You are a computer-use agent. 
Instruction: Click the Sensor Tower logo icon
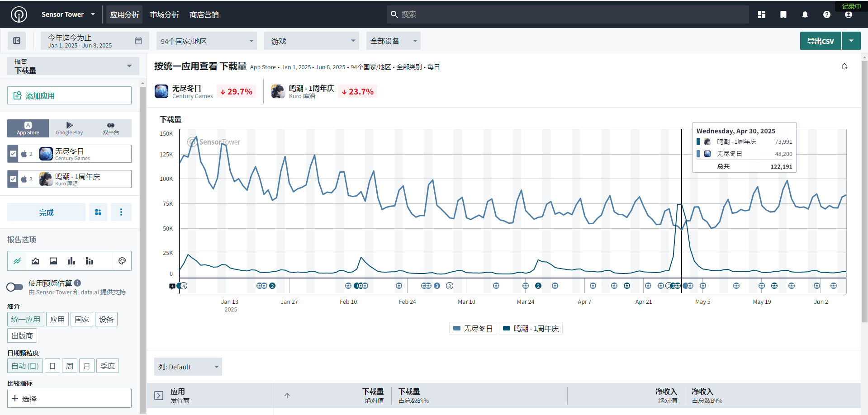(19, 14)
